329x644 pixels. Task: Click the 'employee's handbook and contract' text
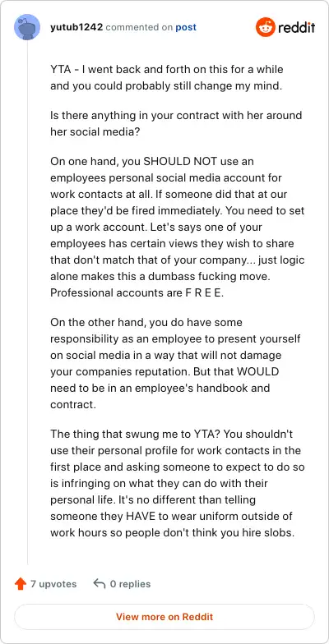160,396
